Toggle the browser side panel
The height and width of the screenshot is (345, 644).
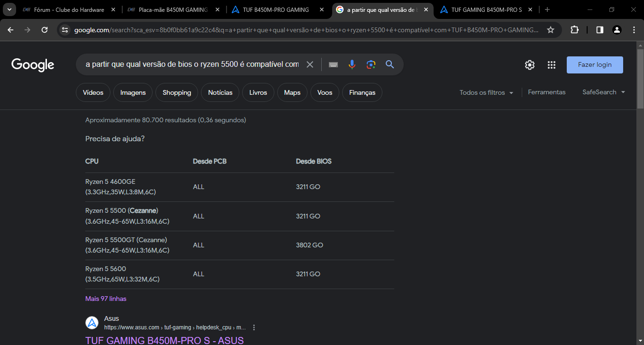(599, 30)
